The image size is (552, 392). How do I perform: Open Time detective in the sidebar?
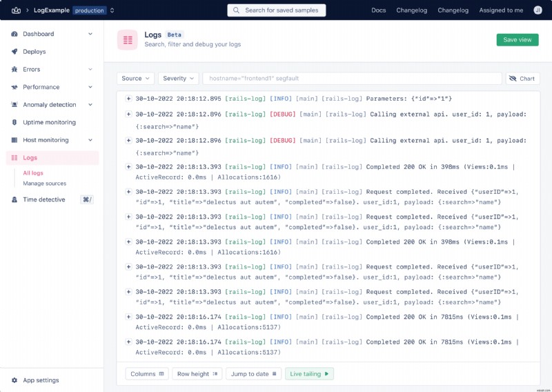point(44,199)
